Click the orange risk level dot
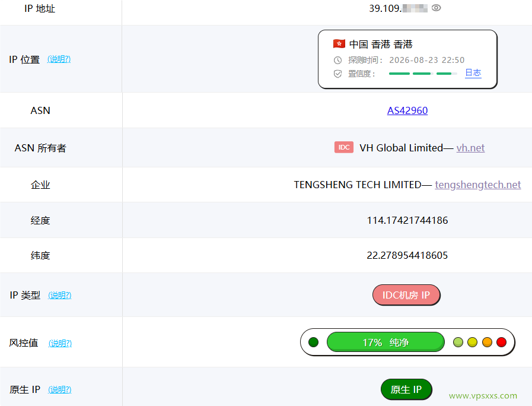The height and width of the screenshot is (406, 532). pos(487,342)
